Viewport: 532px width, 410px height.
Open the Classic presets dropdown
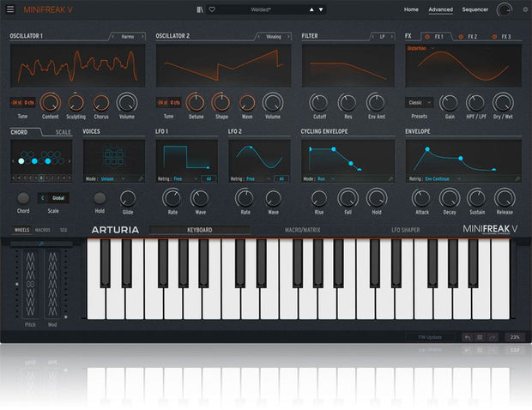419,102
